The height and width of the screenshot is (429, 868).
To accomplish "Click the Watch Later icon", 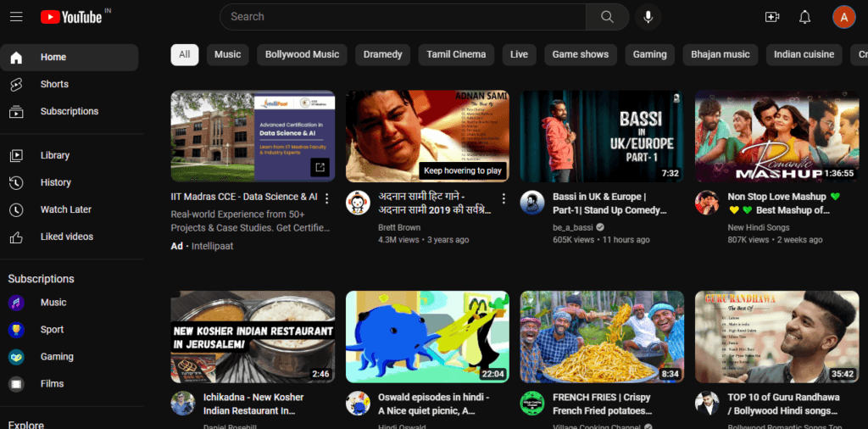I will click(x=17, y=209).
